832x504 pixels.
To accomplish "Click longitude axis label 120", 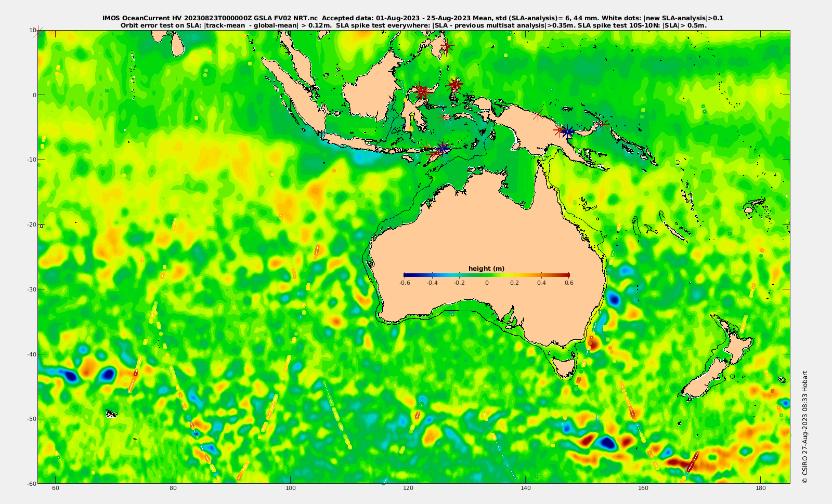I will point(408,488).
